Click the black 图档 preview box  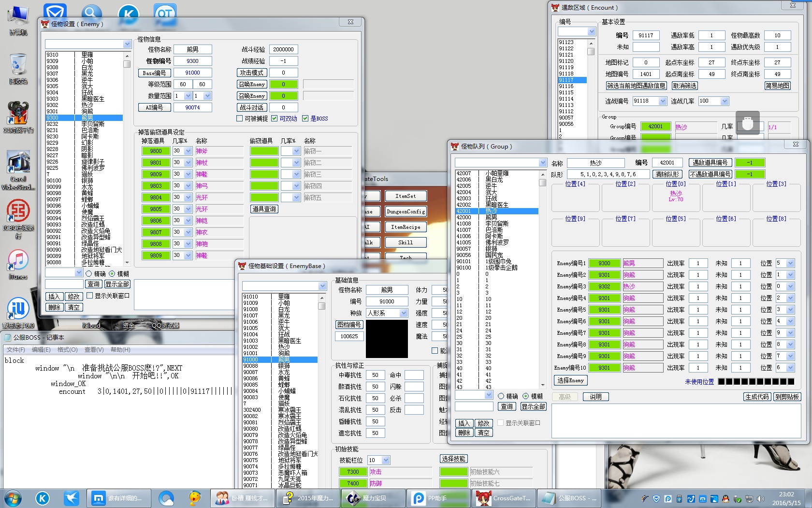coord(387,339)
